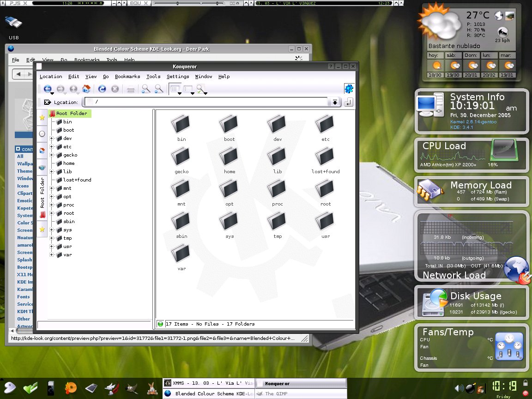The height and width of the screenshot is (399, 532).
Task: Click the first magnifier zoom icon in Konqueror
Action: pyautogui.click(x=146, y=89)
